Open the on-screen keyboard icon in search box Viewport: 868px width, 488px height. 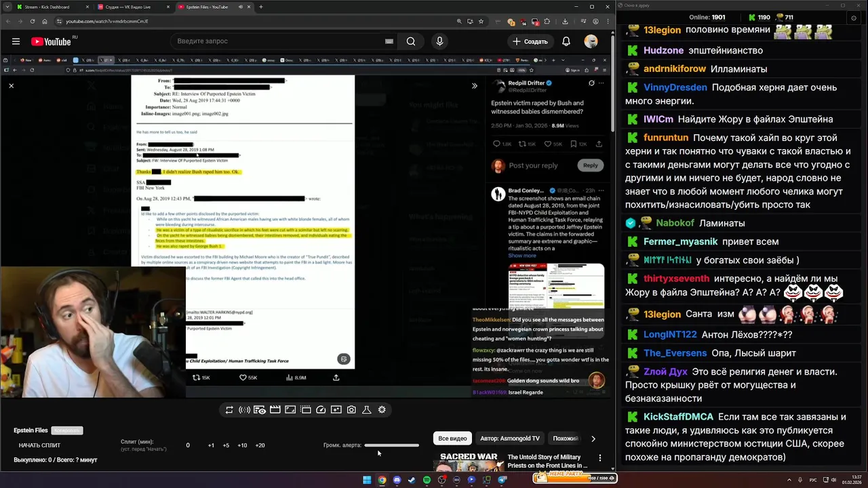(x=389, y=41)
